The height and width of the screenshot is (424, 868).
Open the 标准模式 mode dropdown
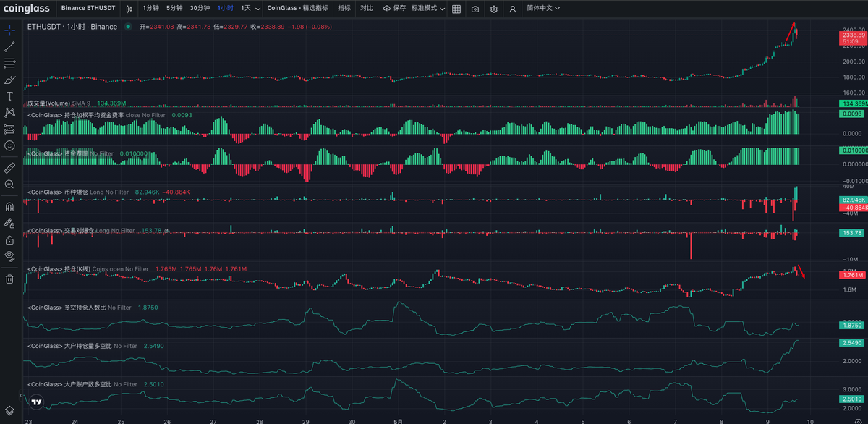point(428,8)
